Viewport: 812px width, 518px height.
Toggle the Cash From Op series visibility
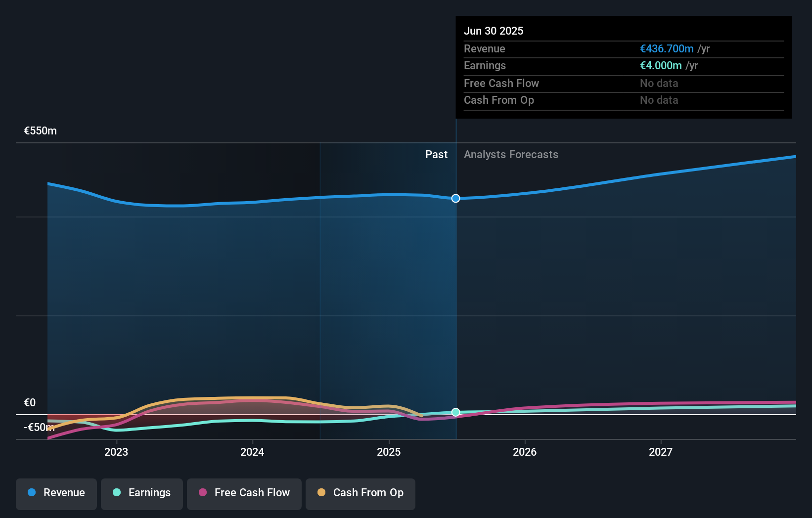click(x=361, y=493)
